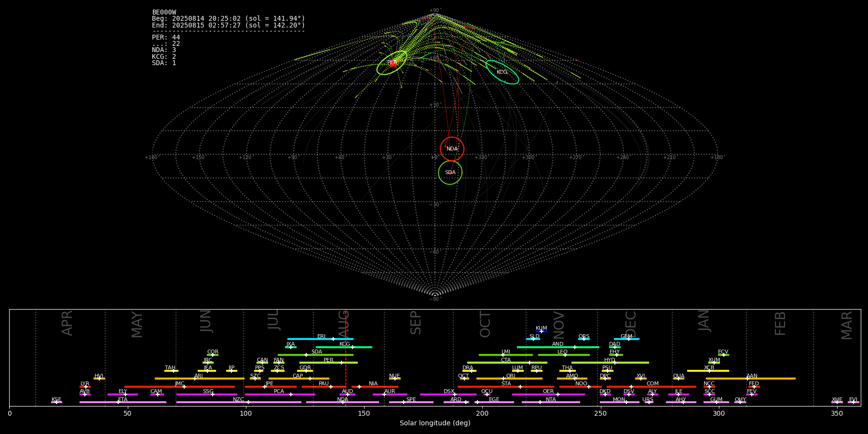Click the KUM blue bar
Screen dimensions: 868x434
click(542, 331)
